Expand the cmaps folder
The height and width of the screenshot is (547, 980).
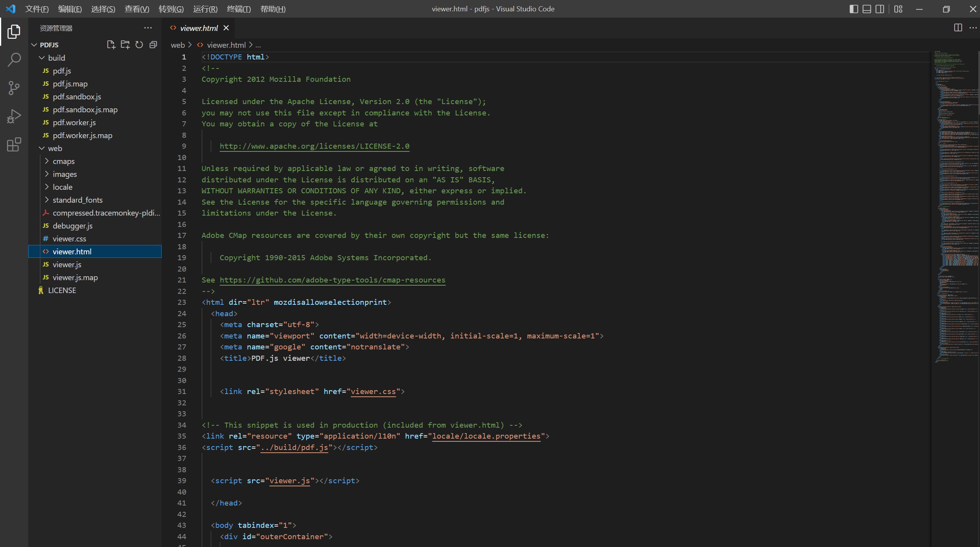[47, 161]
